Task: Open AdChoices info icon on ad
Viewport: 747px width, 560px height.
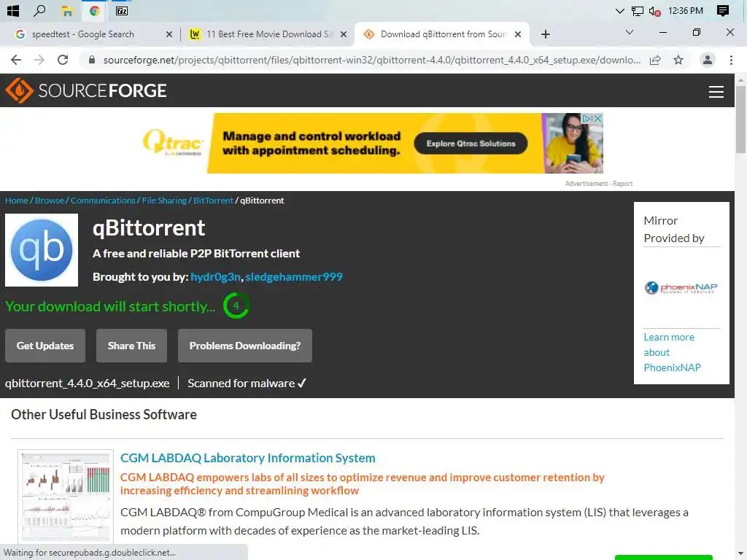Action: coord(587,118)
